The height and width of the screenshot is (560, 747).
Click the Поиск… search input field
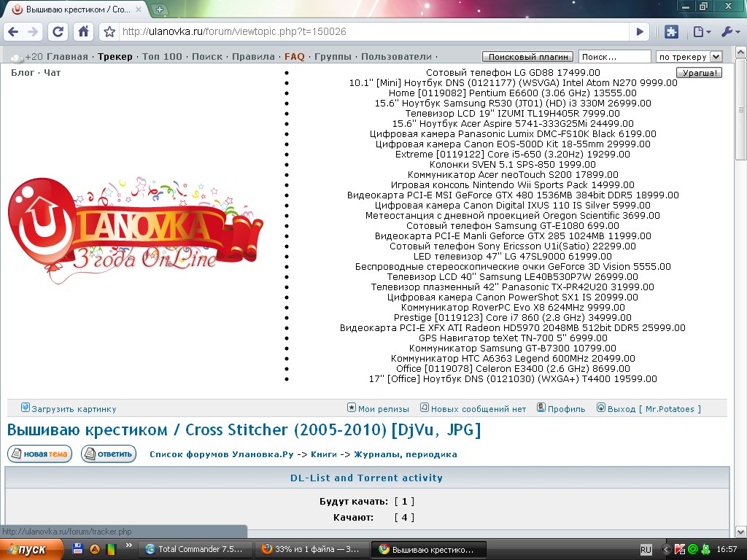614,57
